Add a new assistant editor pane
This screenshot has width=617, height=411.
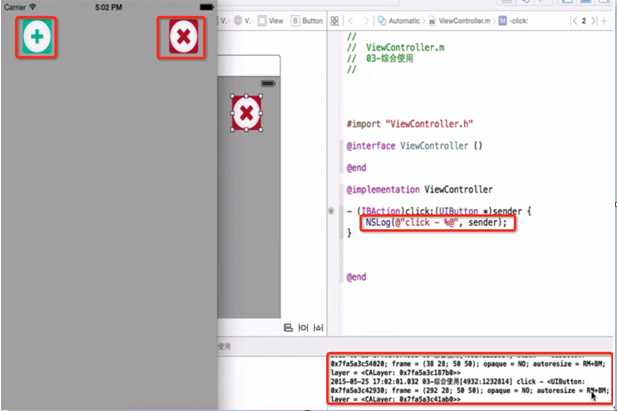coord(604,21)
